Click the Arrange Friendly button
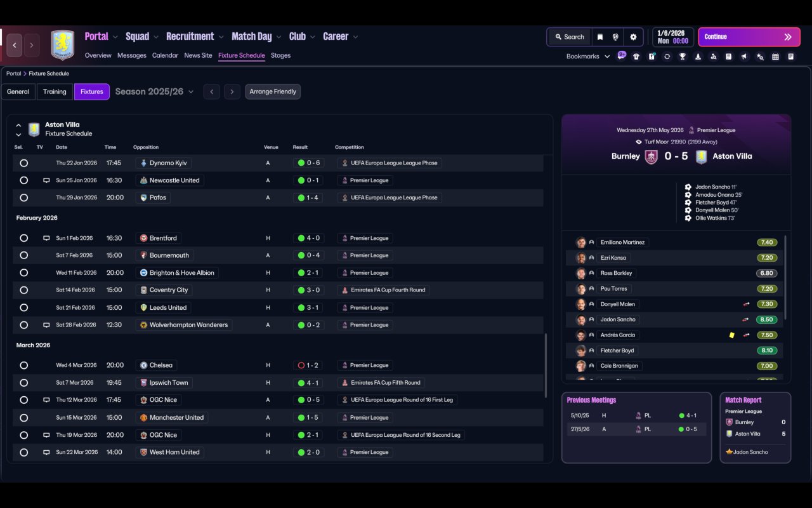This screenshot has width=812, height=508. coord(273,92)
